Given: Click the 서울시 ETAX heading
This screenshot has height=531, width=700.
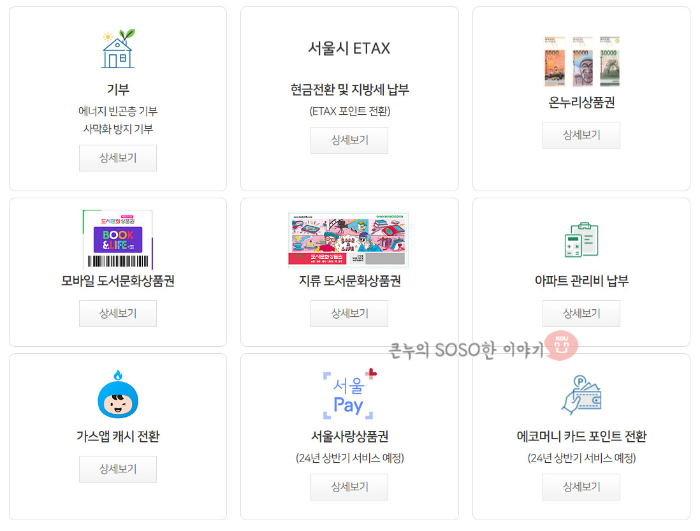Looking at the screenshot, I should pos(349,48).
